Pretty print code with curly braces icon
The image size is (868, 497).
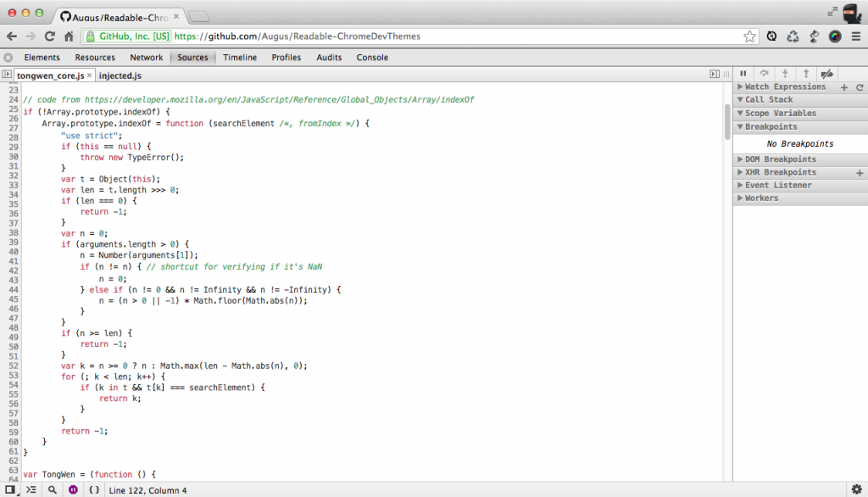pos(94,489)
